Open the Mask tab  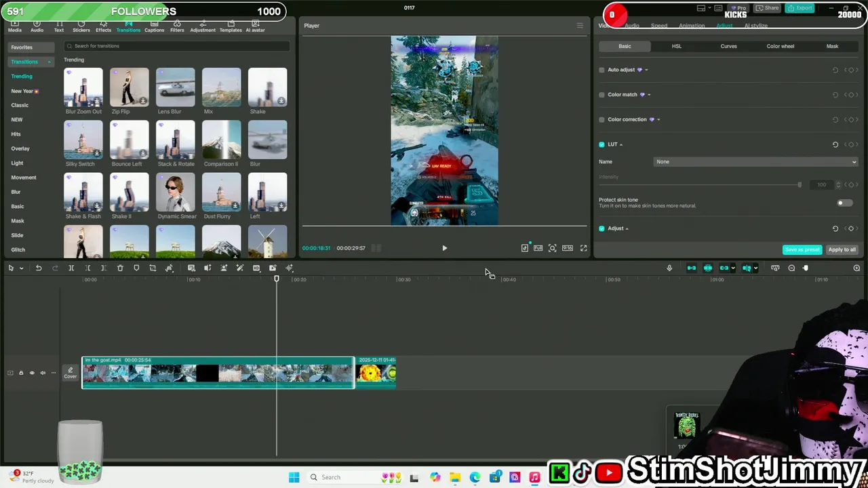coord(832,46)
